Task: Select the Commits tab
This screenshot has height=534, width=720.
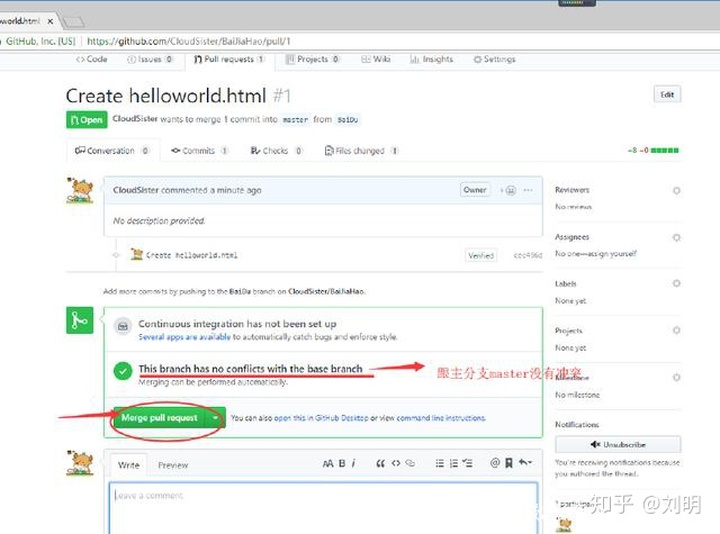Action: click(200, 151)
